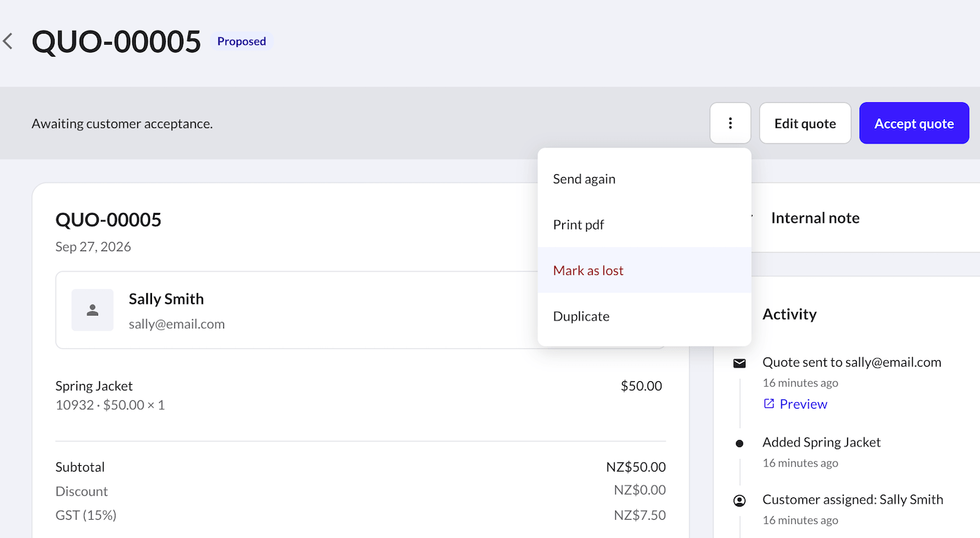
Task: Open the three-dot more actions menu
Action: click(x=730, y=123)
